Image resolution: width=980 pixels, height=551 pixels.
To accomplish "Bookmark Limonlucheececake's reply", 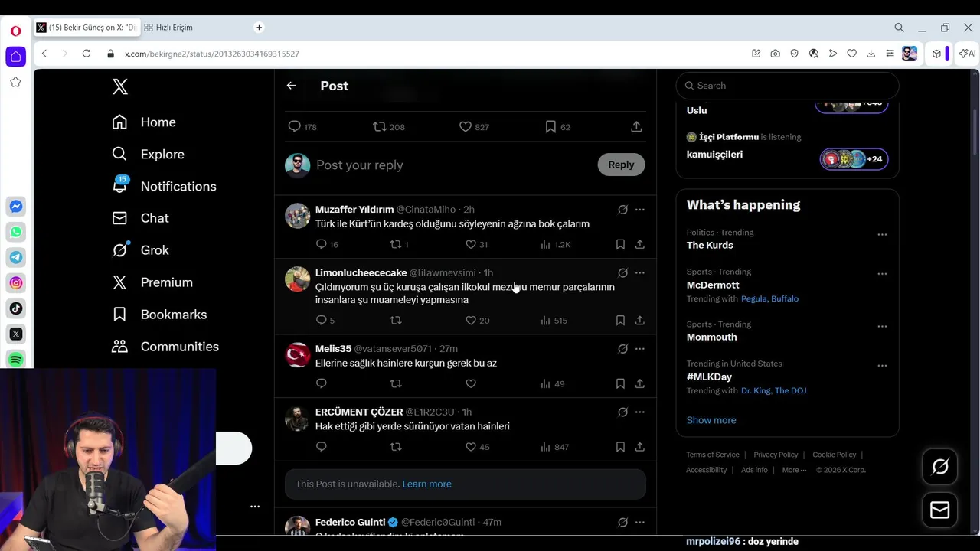I will pyautogui.click(x=620, y=320).
